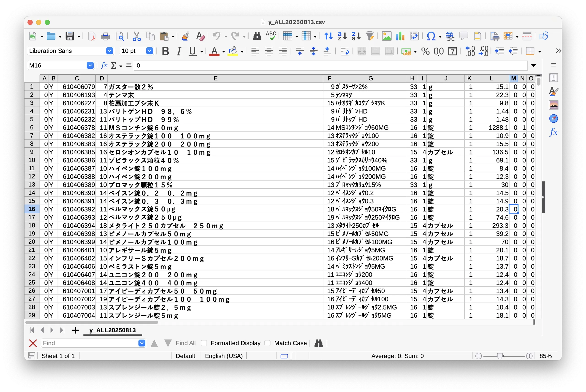
Task: Run the Spelling check icon
Action: pyautogui.click(x=271, y=36)
